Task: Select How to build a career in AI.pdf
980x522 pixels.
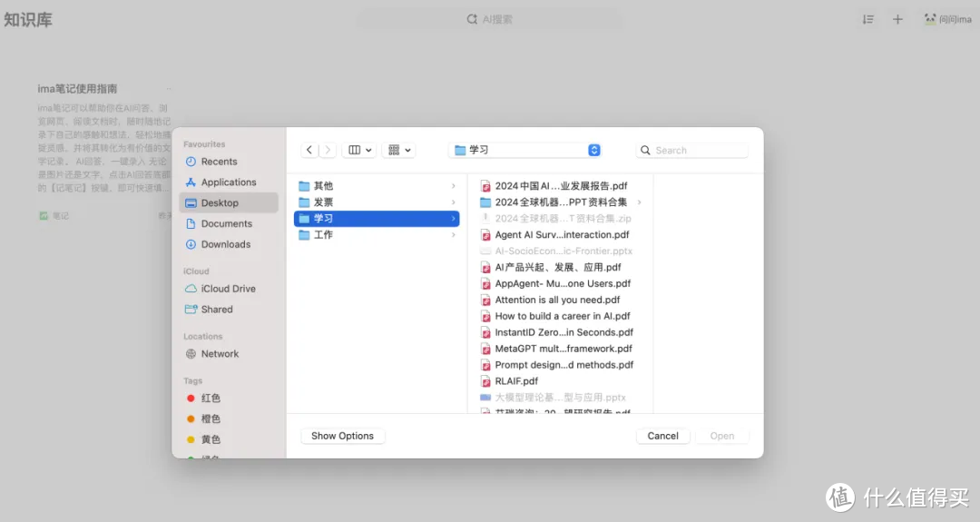Action: pyautogui.click(x=561, y=316)
